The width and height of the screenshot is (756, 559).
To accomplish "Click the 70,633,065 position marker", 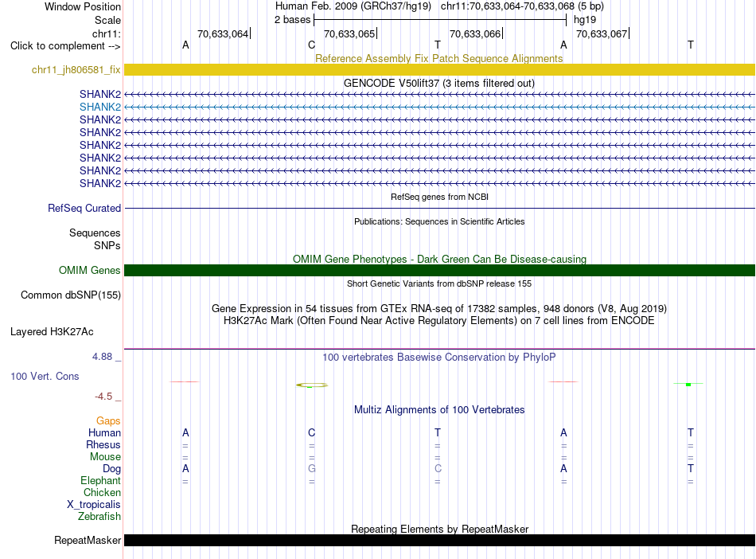I will (x=350, y=33).
